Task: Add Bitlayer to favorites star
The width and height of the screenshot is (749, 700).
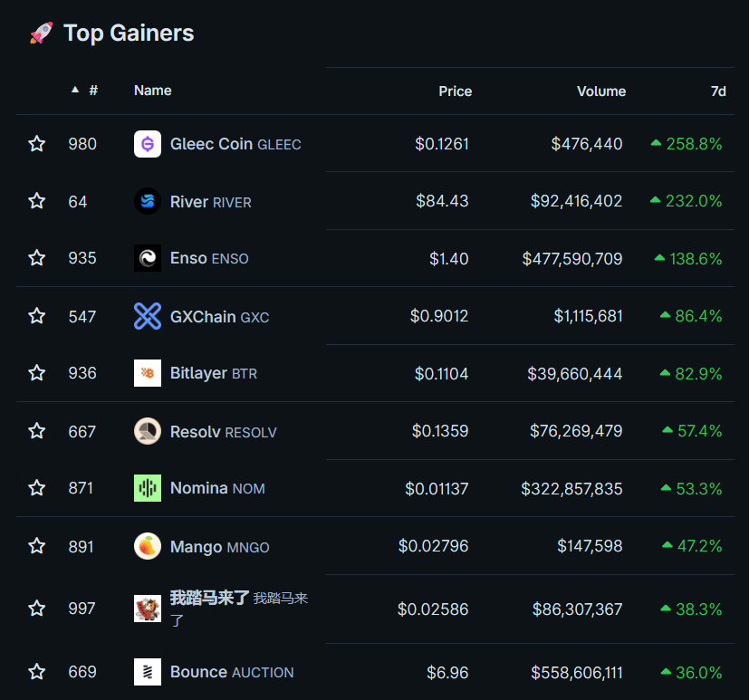Action: pos(37,373)
